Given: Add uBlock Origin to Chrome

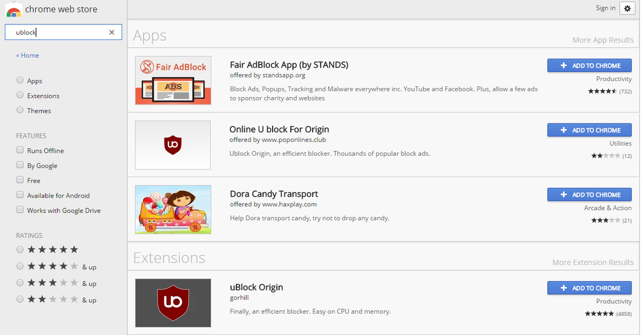Looking at the screenshot, I should point(590,288).
